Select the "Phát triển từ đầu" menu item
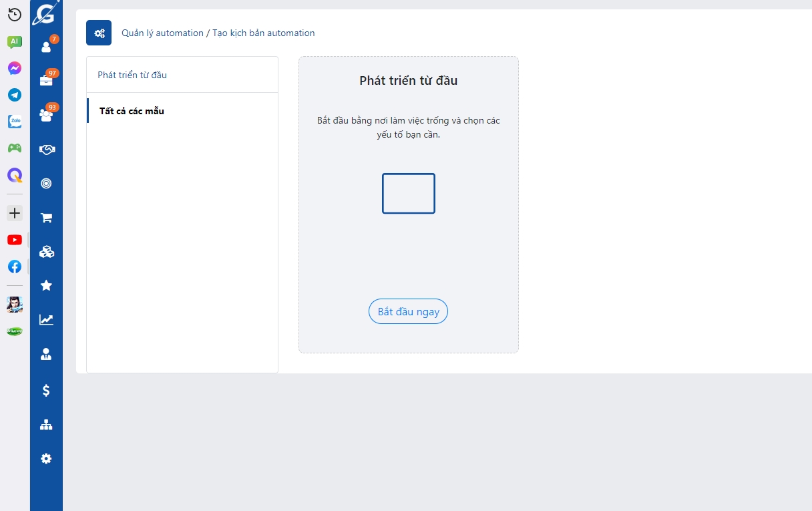The height and width of the screenshot is (511, 812). click(x=132, y=75)
